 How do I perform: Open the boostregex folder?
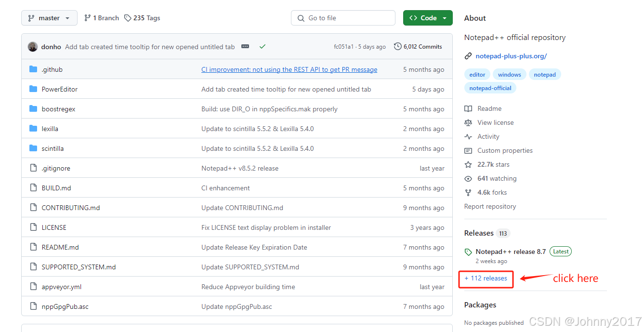[58, 109]
